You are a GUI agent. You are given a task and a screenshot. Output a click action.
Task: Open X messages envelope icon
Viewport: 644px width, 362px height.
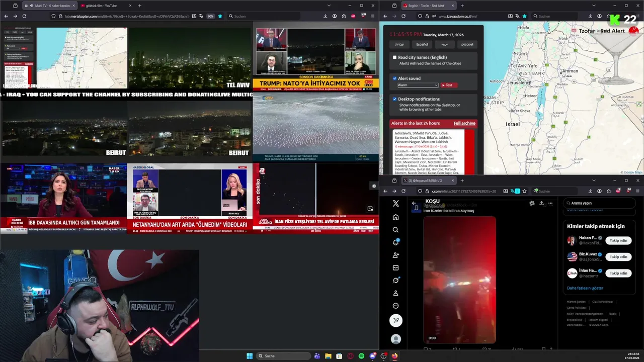[x=396, y=268]
